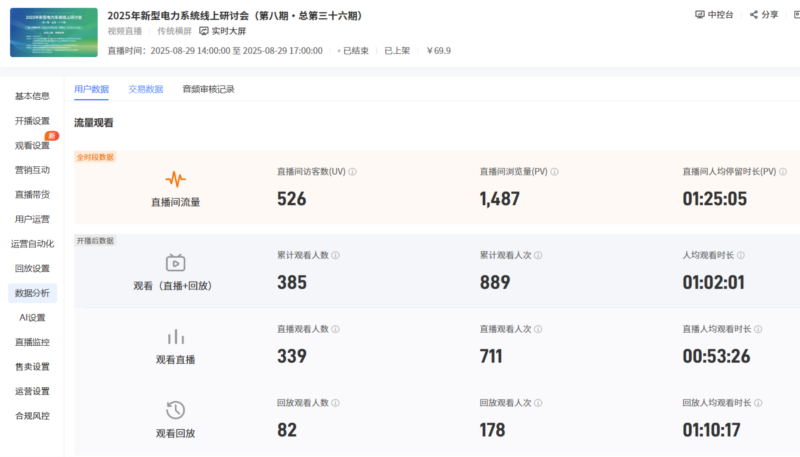
Task: Open 营销互动 in the sidebar
Action: 32,170
